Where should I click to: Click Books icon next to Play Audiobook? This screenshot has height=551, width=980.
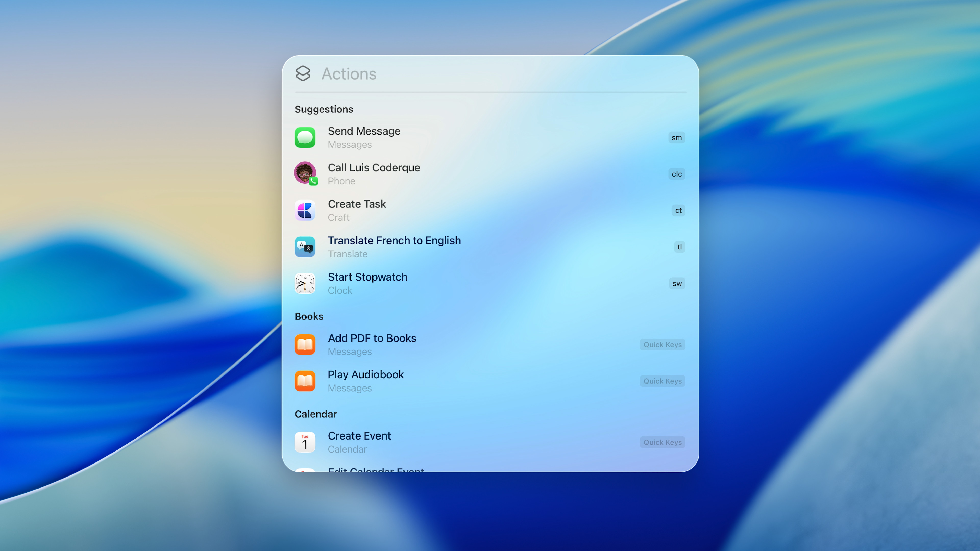[305, 381]
